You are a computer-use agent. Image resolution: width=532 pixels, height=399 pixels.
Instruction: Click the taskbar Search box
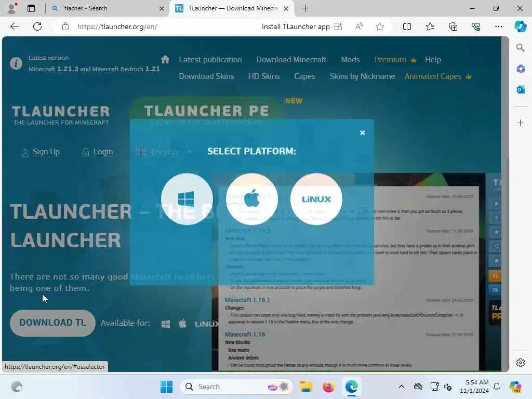coord(236,387)
